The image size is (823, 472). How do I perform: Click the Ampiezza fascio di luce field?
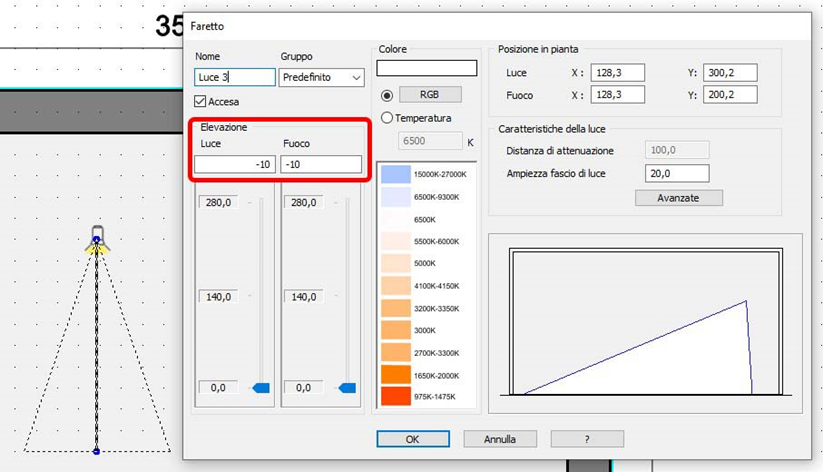[x=677, y=173]
